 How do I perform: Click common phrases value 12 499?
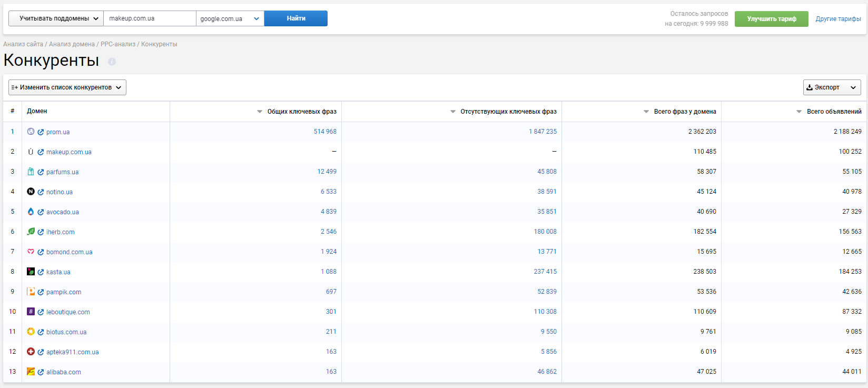[x=327, y=172]
